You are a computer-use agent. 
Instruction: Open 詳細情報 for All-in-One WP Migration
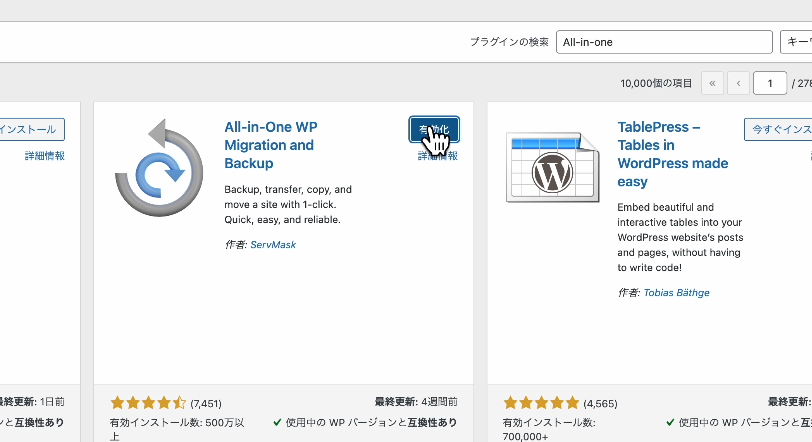tap(438, 156)
